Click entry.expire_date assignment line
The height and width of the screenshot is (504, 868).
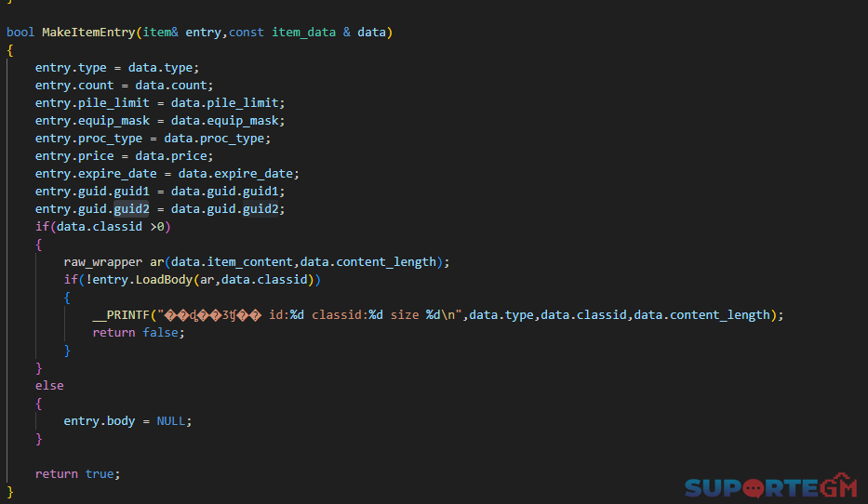(167, 173)
